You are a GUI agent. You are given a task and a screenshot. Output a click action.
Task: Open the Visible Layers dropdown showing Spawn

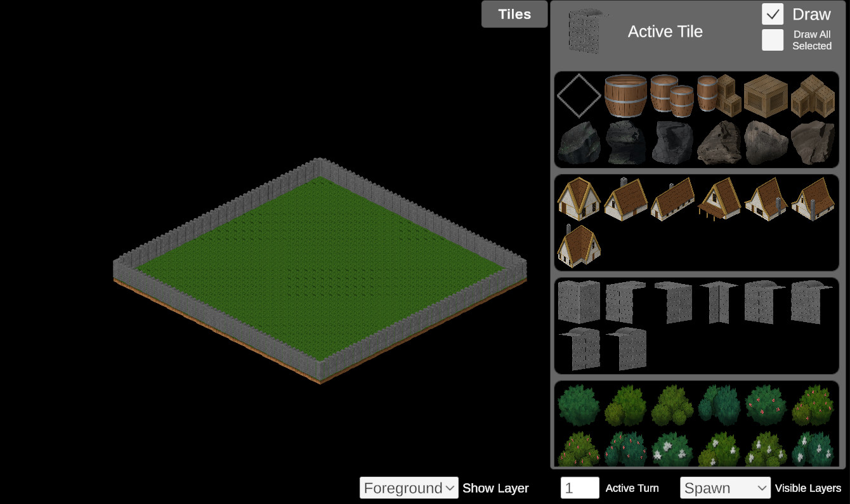[725, 488]
